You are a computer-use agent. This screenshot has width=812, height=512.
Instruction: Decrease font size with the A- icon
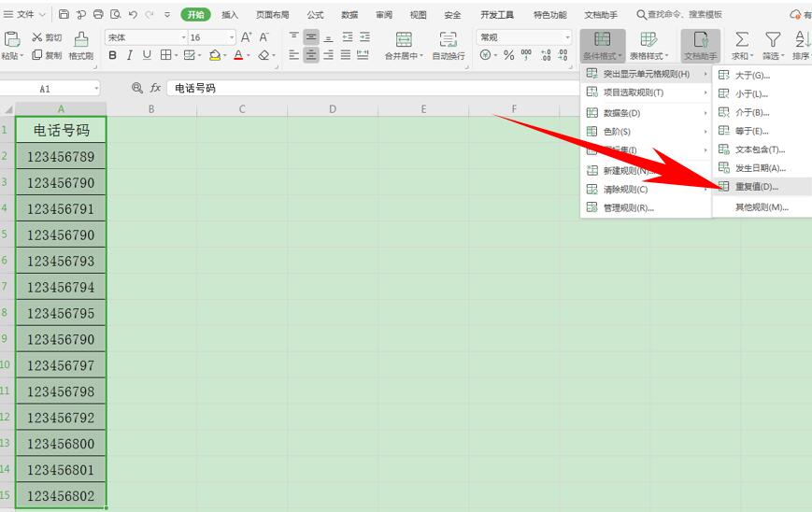tap(264, 37)
